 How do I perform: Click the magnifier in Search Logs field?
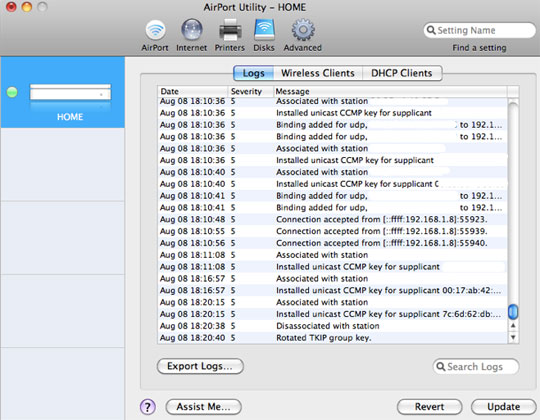coord(440,366)
